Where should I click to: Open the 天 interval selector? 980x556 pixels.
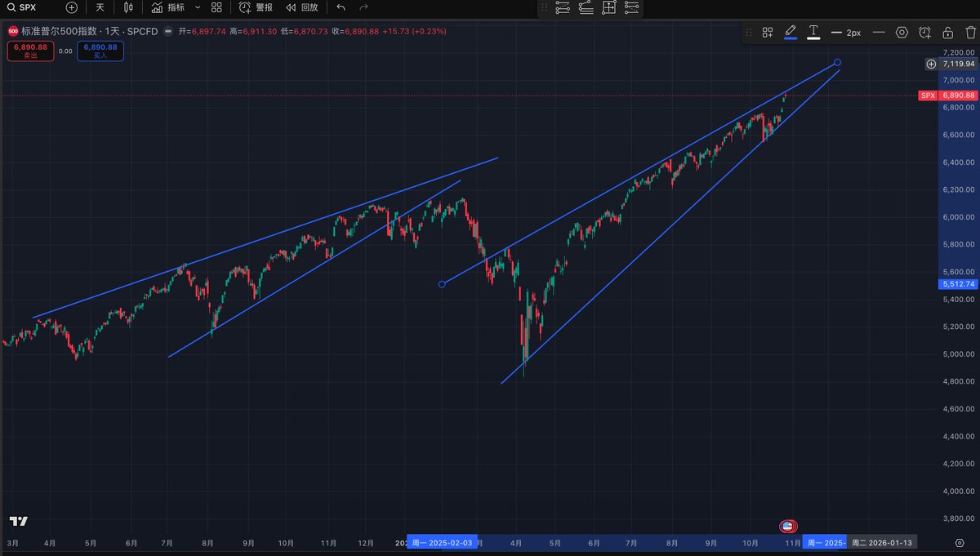tap(100, 7)
